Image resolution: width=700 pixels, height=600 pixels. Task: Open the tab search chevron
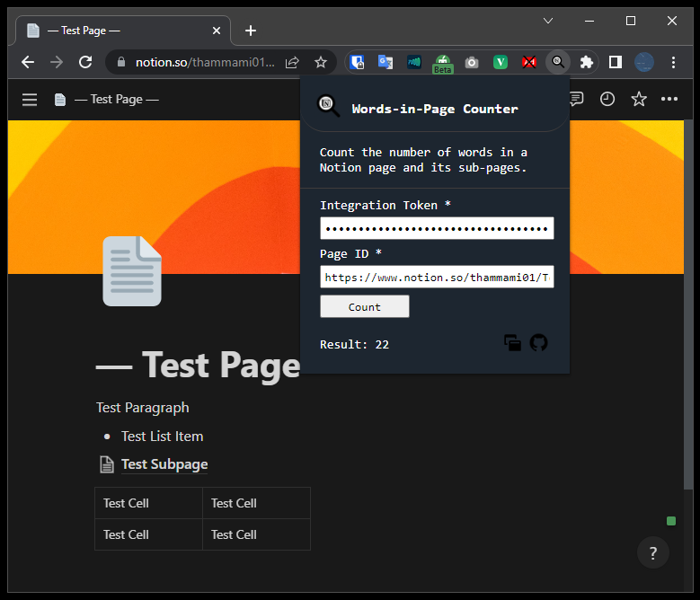(x=548, y=21)
